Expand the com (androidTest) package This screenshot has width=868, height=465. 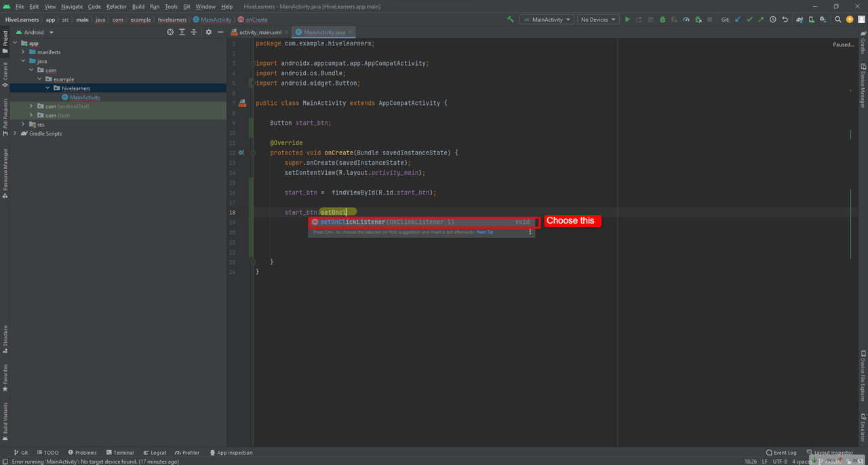(x=31, y=106)
